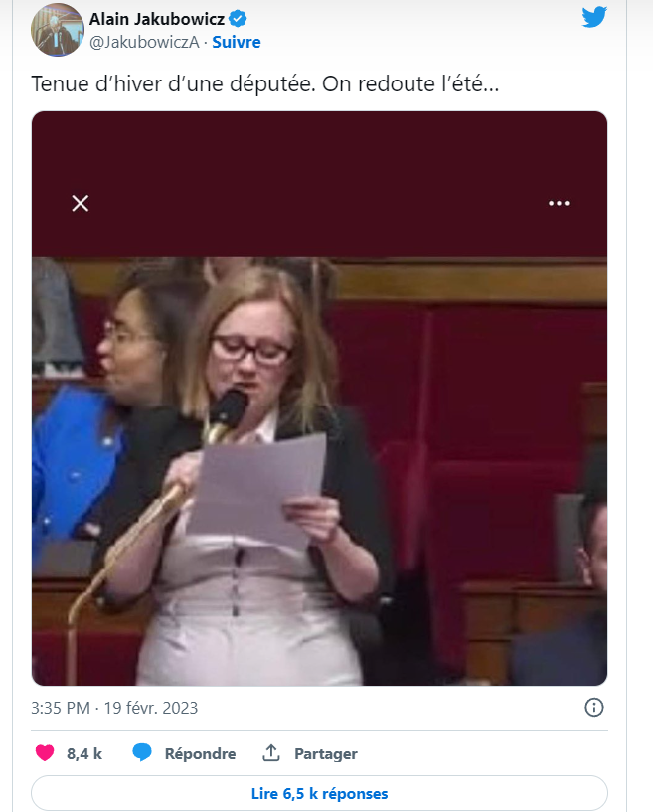Select the Répondre label

click(200, 753)
